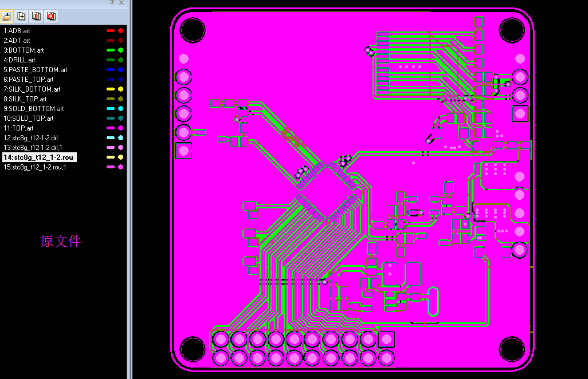This screenshot has width=588, height=379.
Task: Select layer 7:SILK_BOTTOM.art
Action: 32,89
